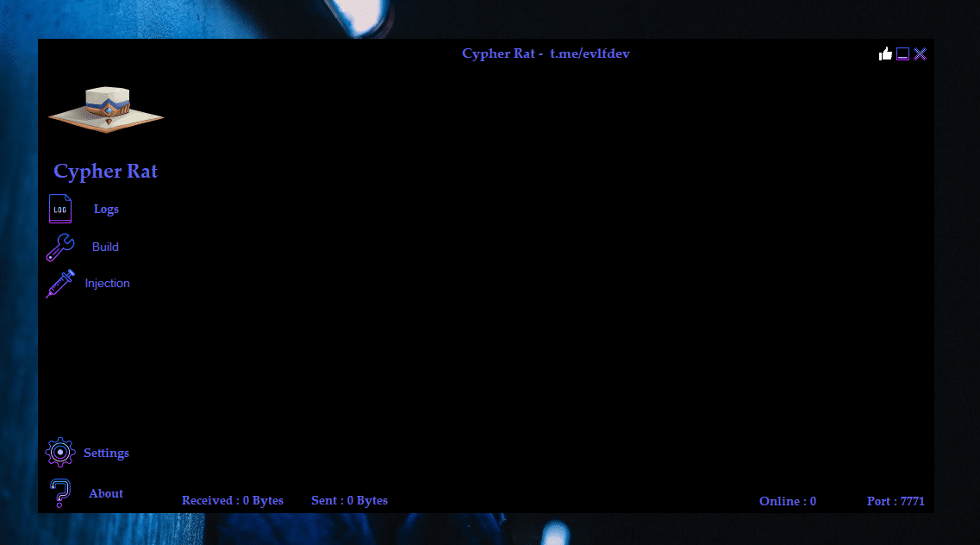Image resolution: width=980 pixels, height=545 pixels.
Task: Click the LOG file icon
Action: coord(60,209)
